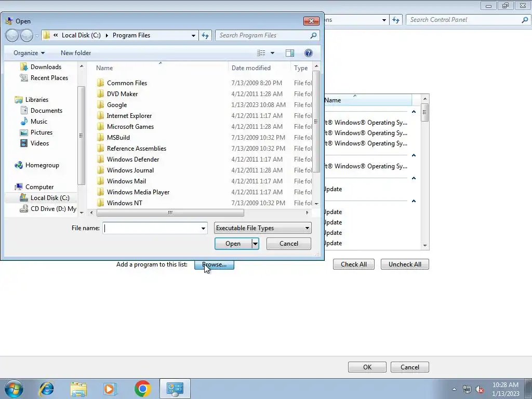Click the Check All button
This screenshot has width=532, height=399.
[353, 264]
